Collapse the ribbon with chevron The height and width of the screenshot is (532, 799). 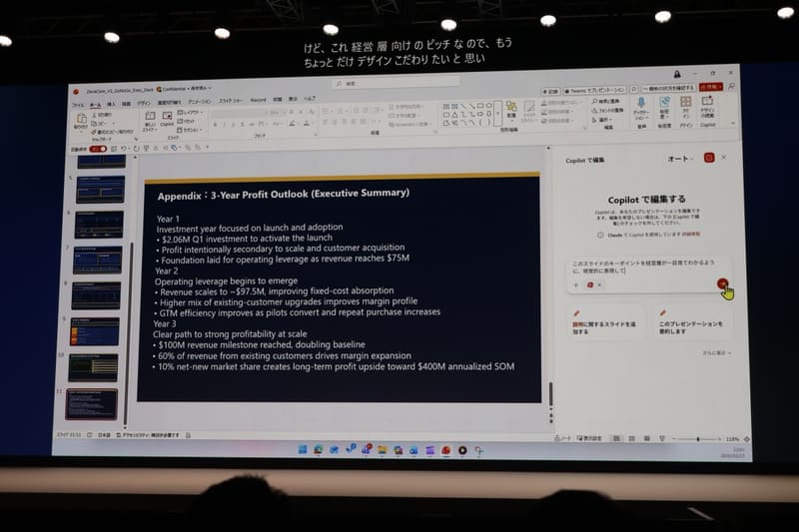pos(733,123)
